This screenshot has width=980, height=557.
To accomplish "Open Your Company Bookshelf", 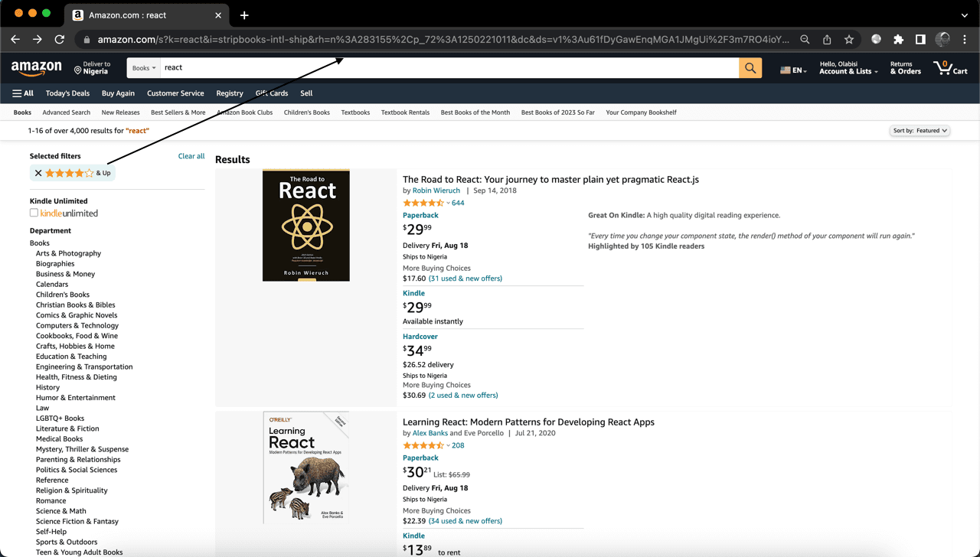I will tap(641, 112).
